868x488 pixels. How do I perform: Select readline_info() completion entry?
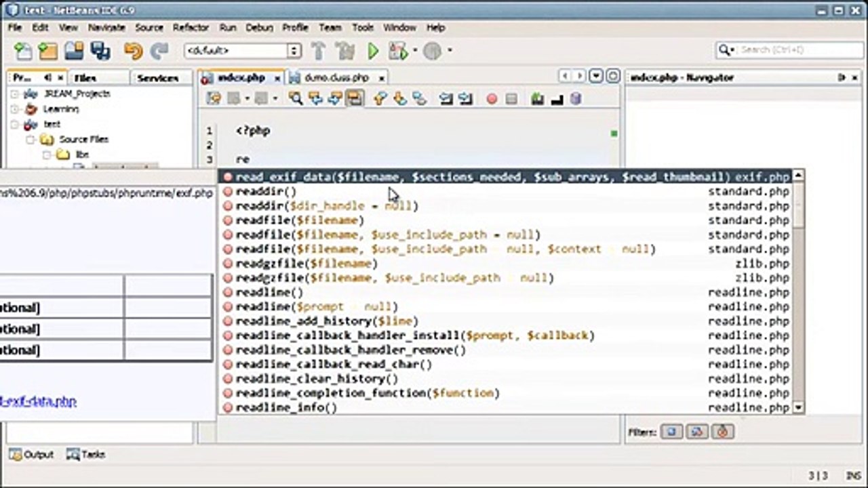coord(506,408)
